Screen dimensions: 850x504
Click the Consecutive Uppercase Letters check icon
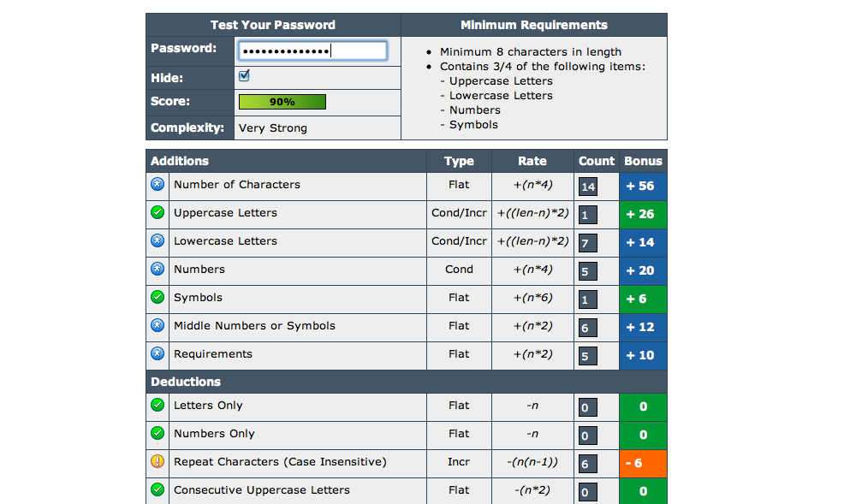point(158,490)
